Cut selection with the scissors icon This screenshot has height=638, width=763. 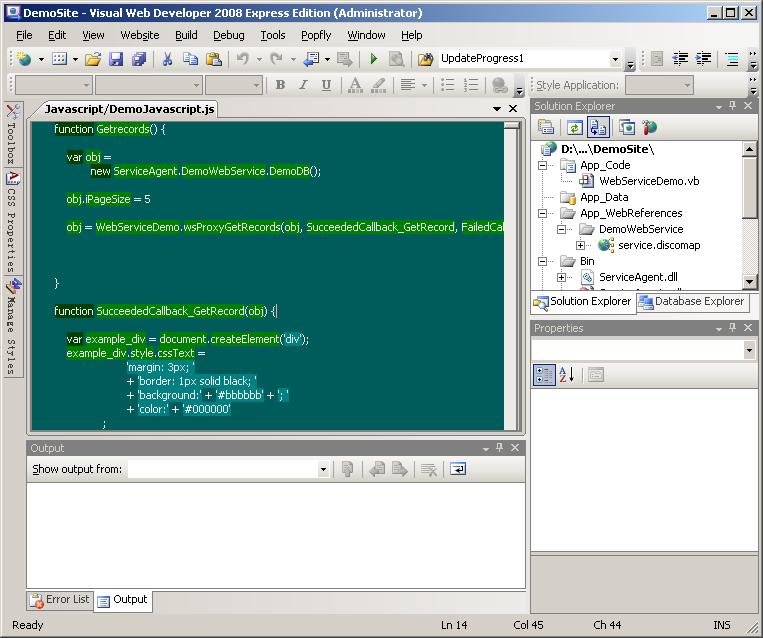[x=167, y=59]
